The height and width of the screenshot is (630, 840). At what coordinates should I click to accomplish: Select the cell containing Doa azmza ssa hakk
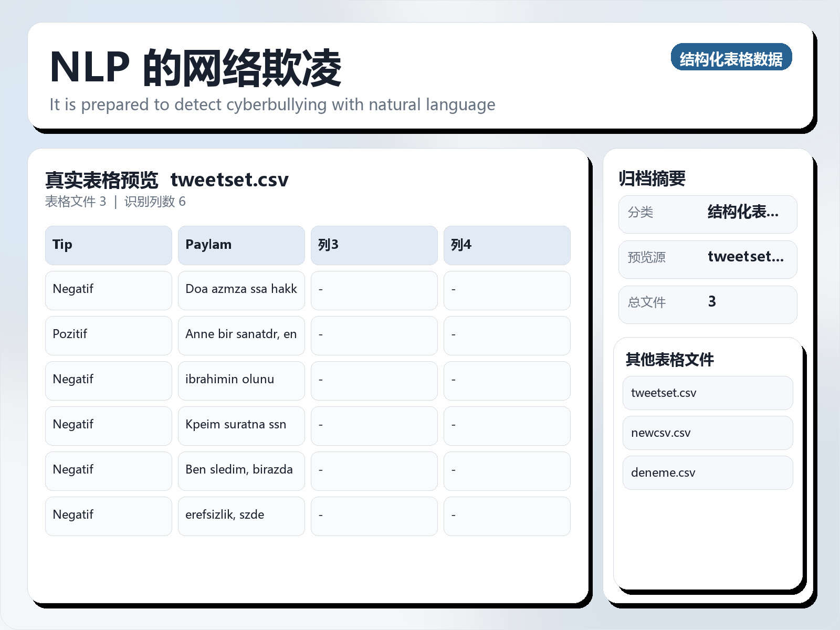click(241, 290)
